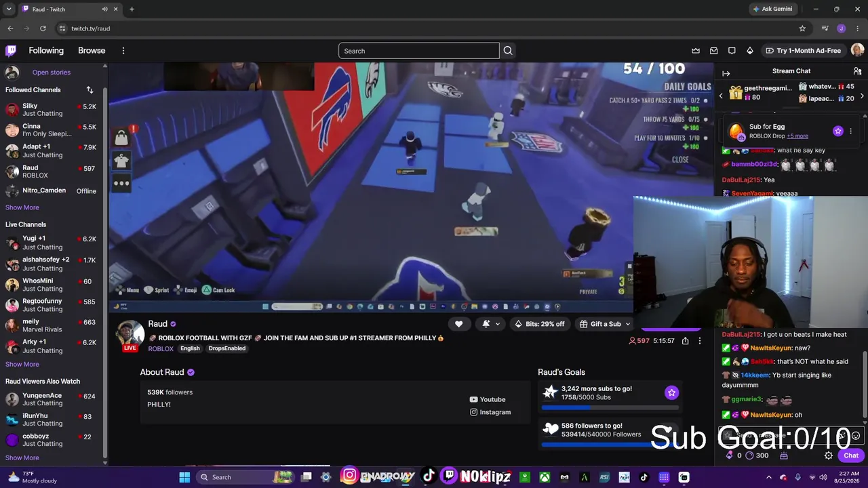Show hidden system tray icons chevron
This screenshot has width=868, height=488.
click(768, 477)
